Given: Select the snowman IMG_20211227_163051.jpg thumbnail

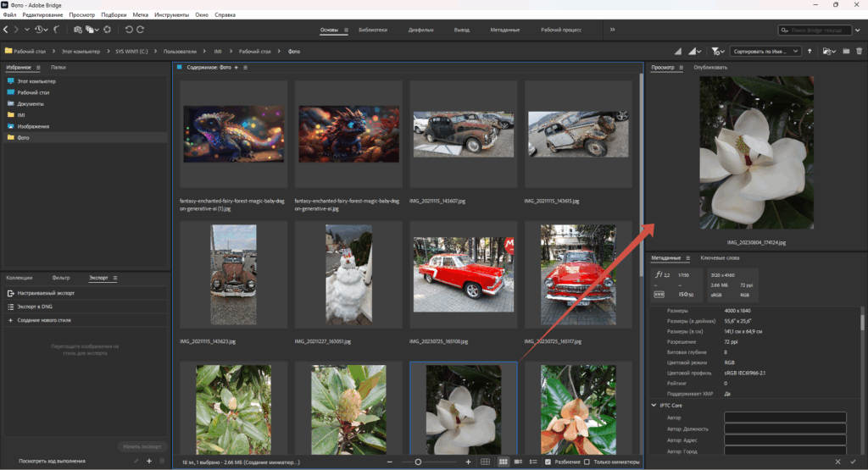Looking at the screenshot, I should click(x=348, y=275).
